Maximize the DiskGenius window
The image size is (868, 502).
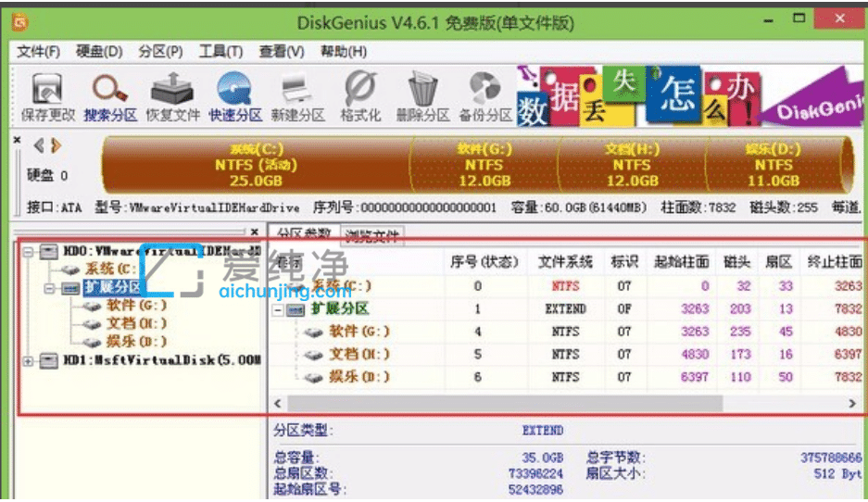click(x=799, y=19)
